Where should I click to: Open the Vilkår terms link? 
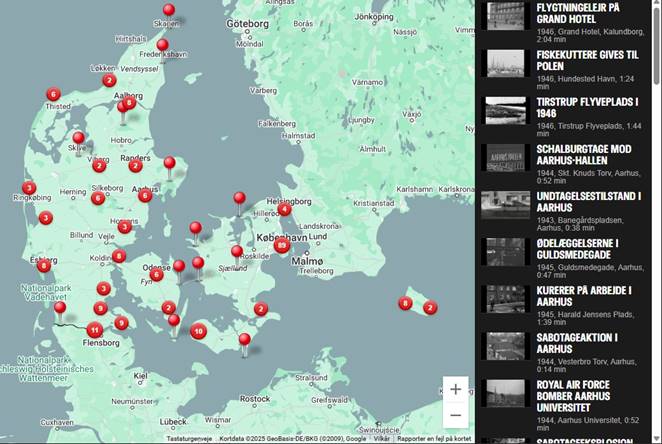(x=382, y=439)
